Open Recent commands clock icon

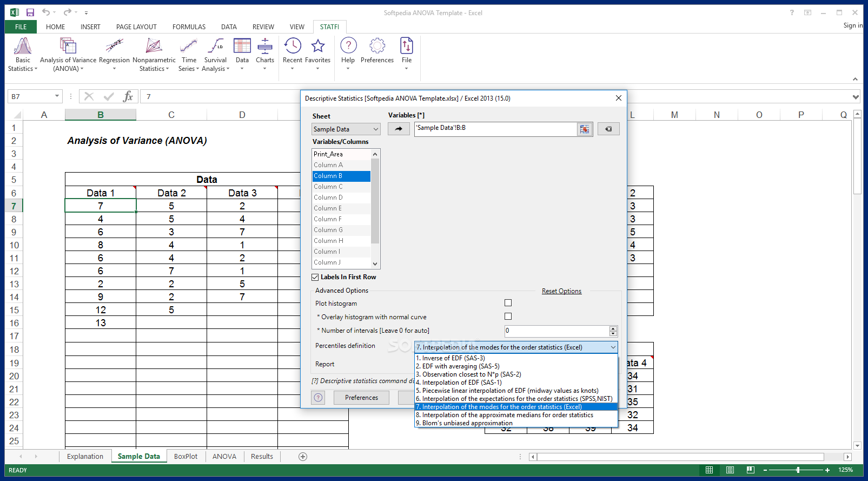click(293, 54)
